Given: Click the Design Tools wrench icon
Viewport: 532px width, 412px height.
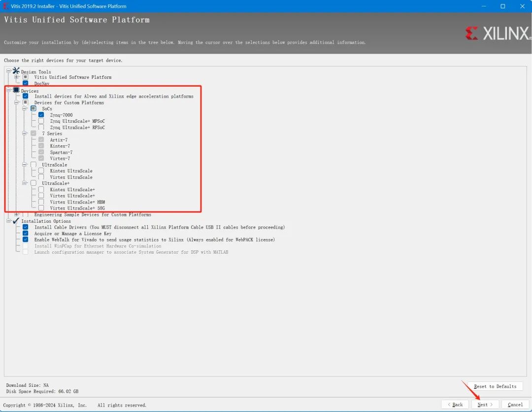Looking at the screenshot, I should [16, 70].
